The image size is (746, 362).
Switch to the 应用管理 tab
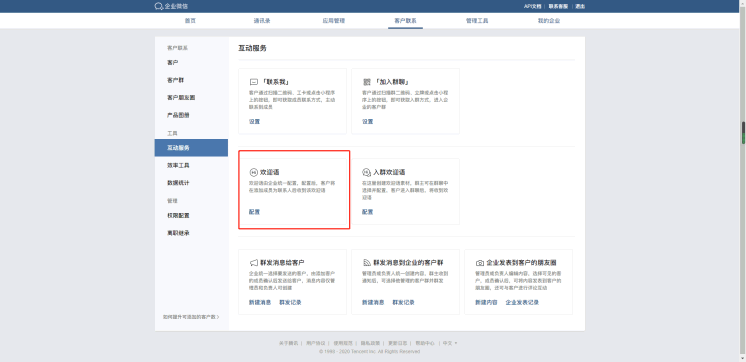[334, 21]
